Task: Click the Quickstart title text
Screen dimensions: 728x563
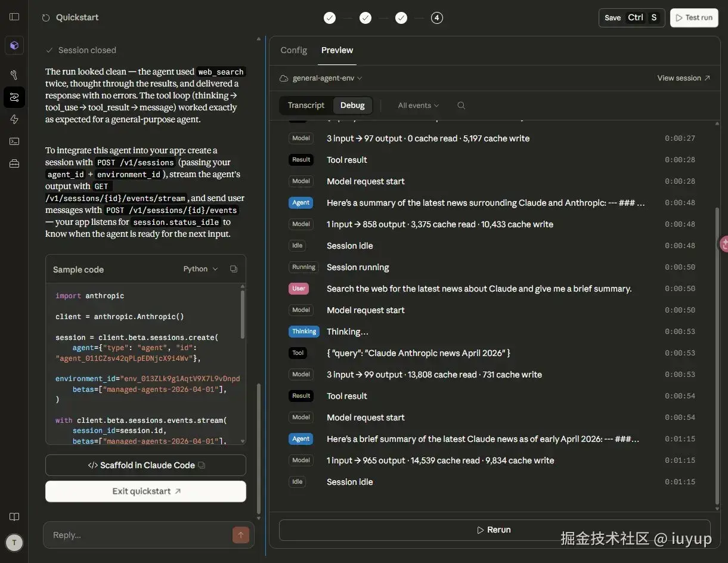Action: 78,18
